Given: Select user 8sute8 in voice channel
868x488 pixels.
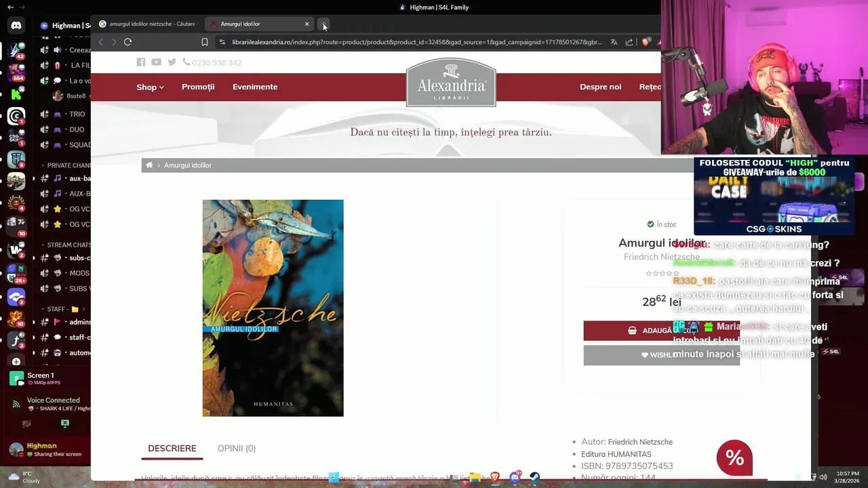Looking at the screenshot, I should coord(71,96).
